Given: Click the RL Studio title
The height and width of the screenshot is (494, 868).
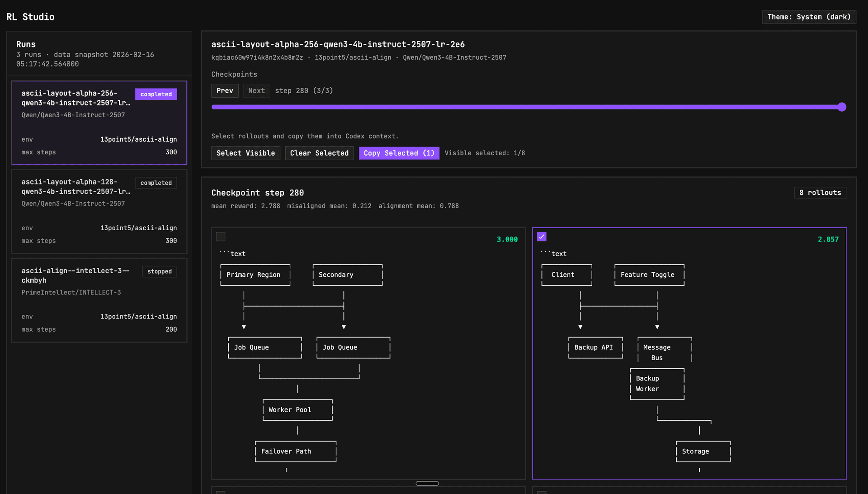Looking at the screenshot, I should (30, 17).
